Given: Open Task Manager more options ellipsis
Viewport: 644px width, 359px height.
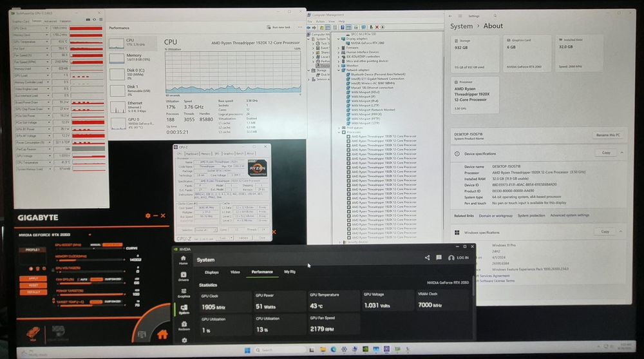Looking at the screenshot, I should (x=300, y=27).
